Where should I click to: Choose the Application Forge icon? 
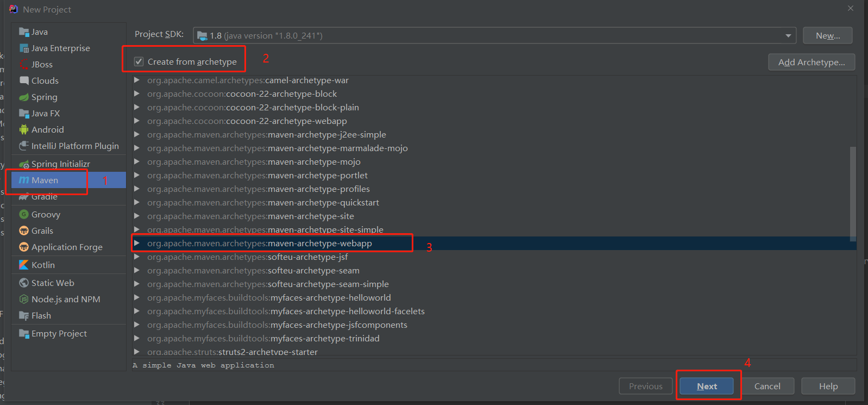[24, 247]
